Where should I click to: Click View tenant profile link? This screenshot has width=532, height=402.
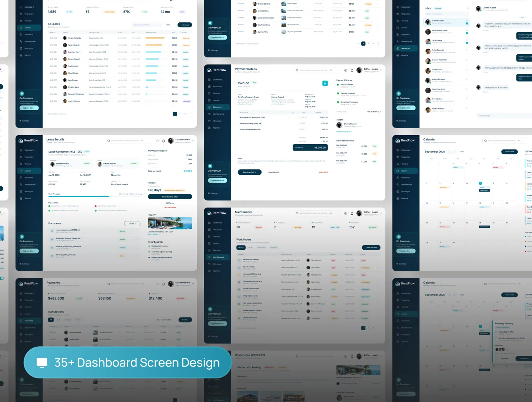point(344,132)
